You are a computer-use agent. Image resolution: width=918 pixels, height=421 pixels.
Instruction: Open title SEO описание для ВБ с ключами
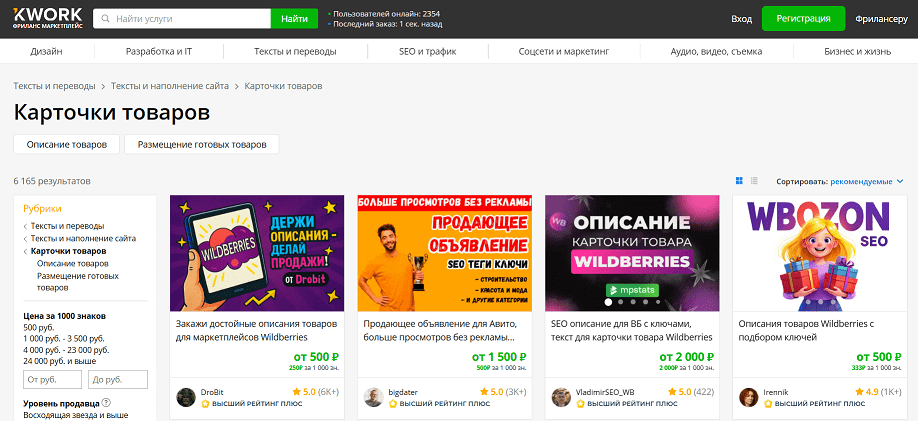[632, 330]
